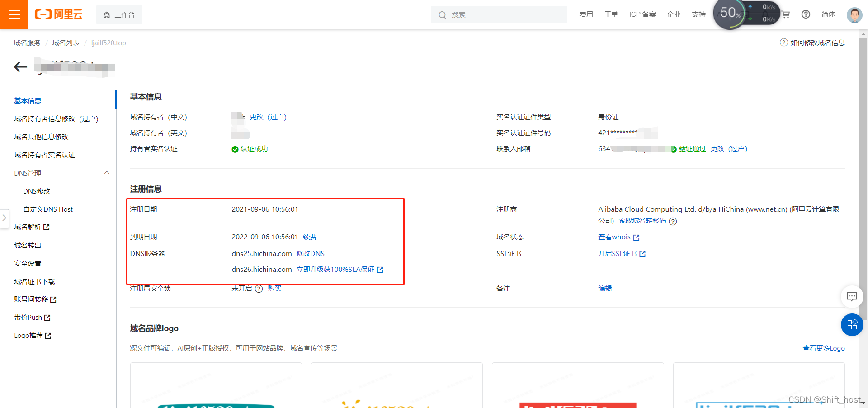Open the 支持 menu
The height and width of the screenshot is (408, 868).
click(x=698, y=14)
